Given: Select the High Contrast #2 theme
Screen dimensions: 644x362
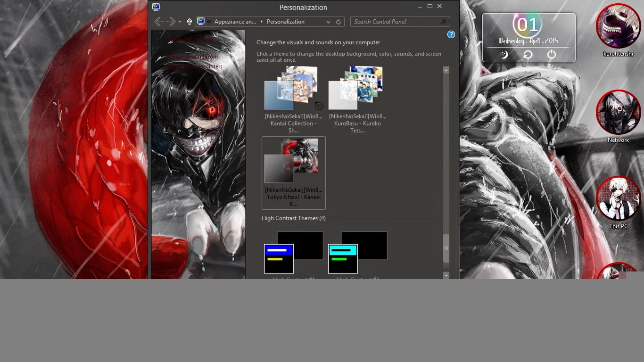Looking at the screenshot, I should pyautogui.click(x=358, y=255).
